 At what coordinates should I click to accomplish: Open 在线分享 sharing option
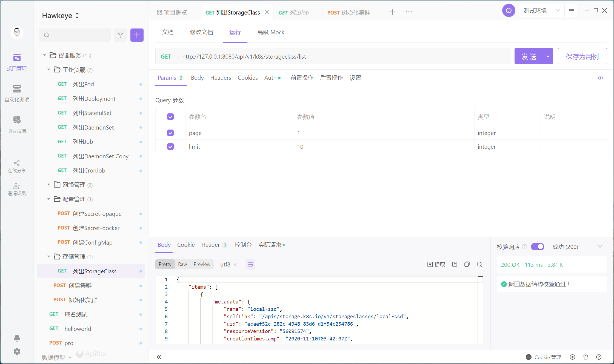[x=17, y=167]
